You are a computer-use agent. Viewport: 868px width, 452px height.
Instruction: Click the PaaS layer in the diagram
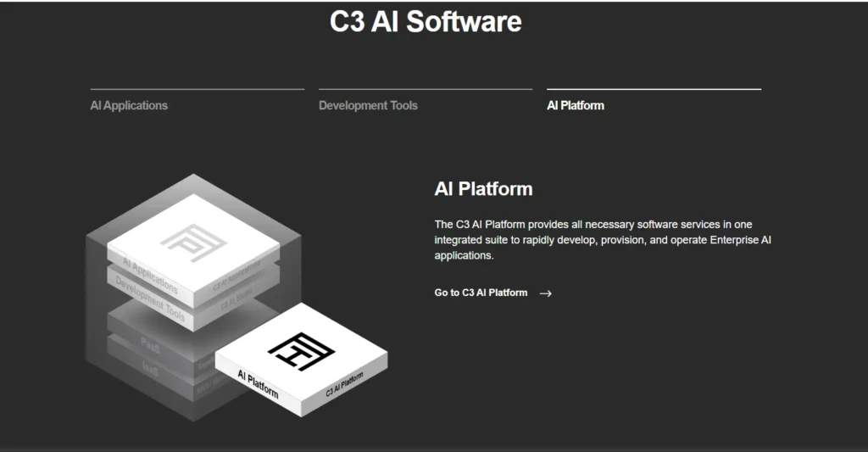coord(150,345)
